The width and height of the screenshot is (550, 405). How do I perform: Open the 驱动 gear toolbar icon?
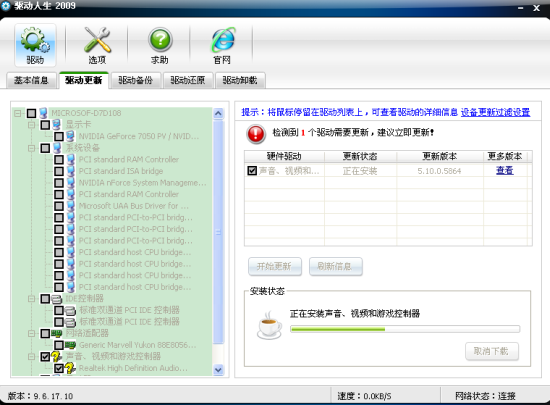coord(35,45)
